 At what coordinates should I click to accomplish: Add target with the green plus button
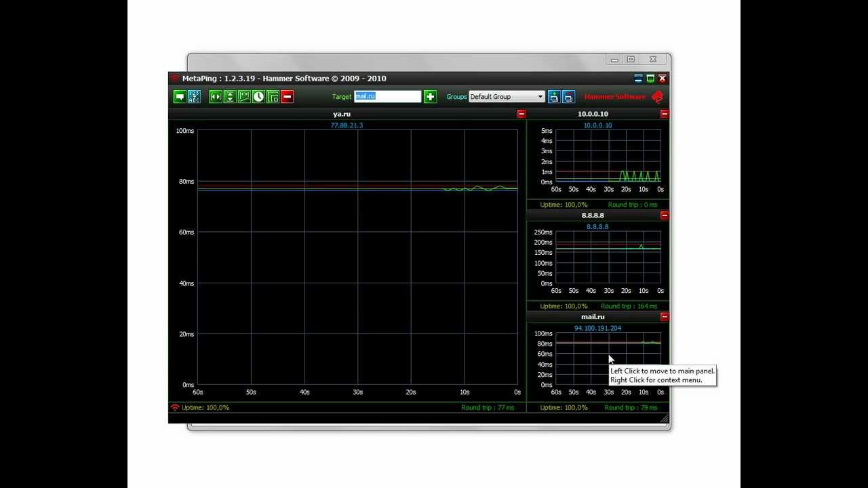430,97
